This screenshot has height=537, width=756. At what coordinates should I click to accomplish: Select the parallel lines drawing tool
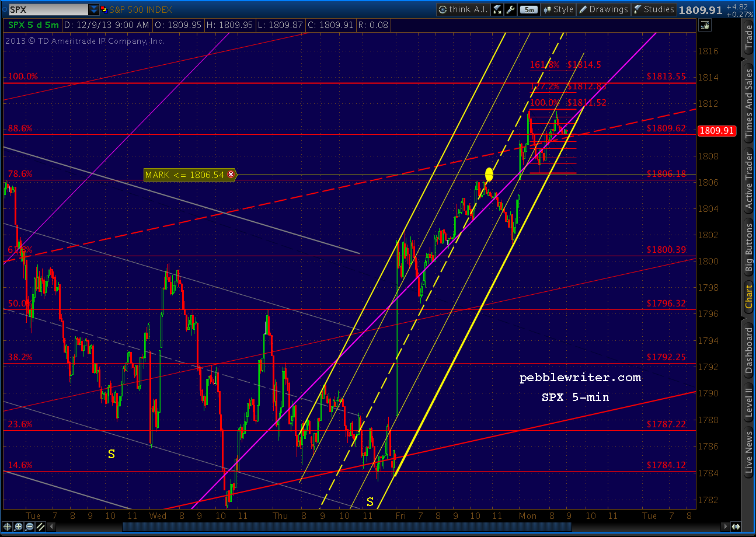[x=40, y=526]
